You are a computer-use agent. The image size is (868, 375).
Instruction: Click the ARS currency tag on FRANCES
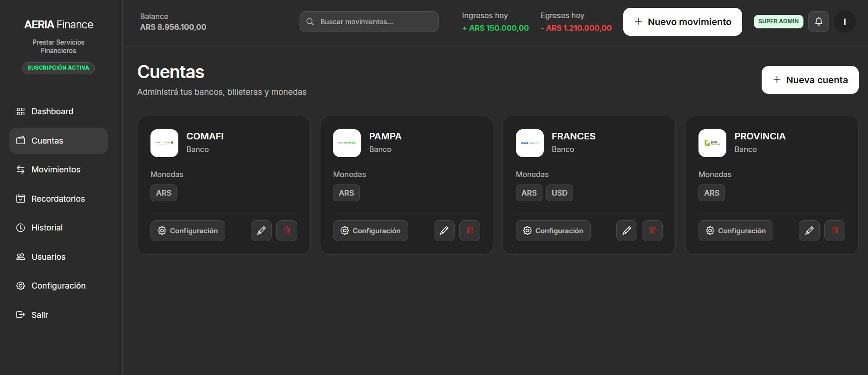click(x=529, y=193)
